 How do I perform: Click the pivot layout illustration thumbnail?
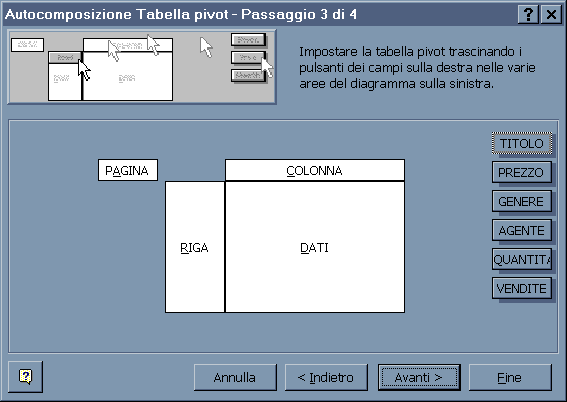(x=142, y=67)
